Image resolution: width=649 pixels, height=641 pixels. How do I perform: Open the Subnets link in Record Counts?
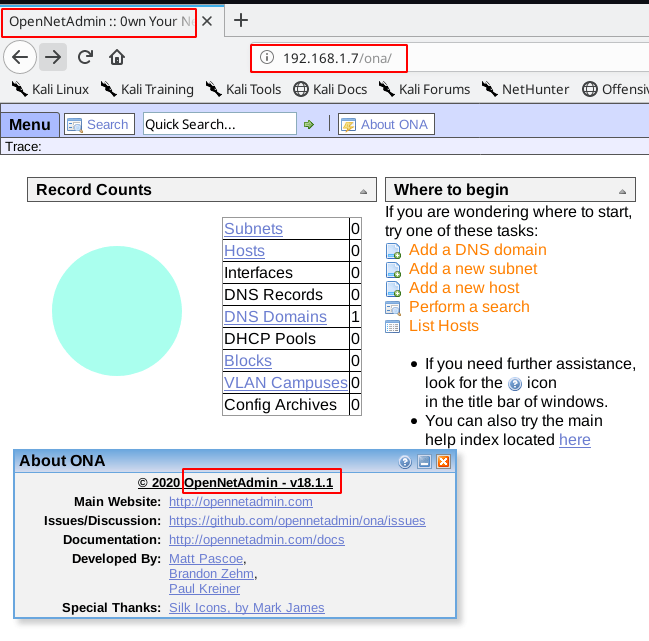coord(253,228)
